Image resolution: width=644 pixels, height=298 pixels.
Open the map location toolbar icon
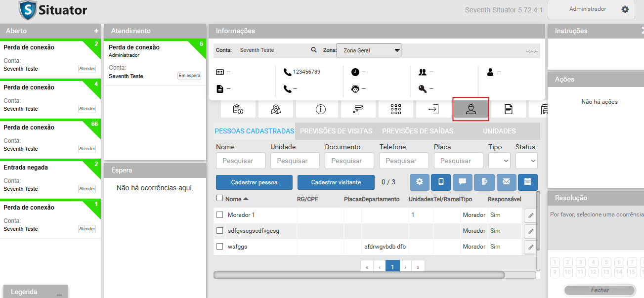276,109
